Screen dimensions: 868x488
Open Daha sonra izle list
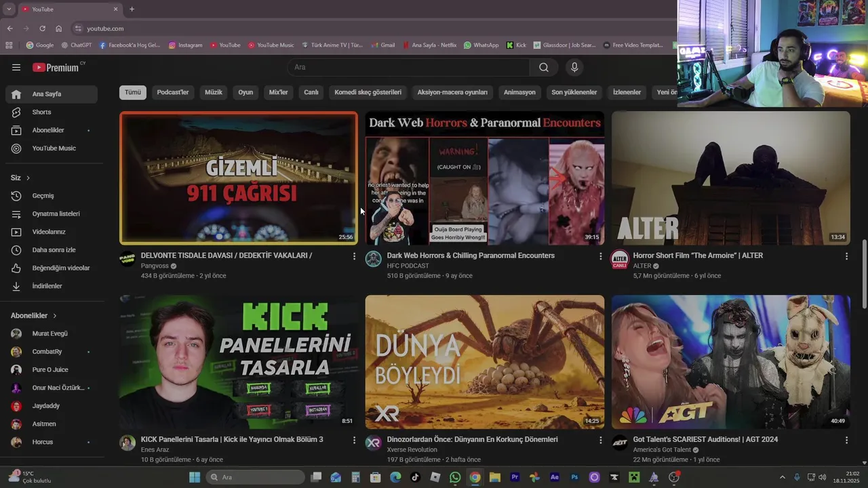coord(52,250)
